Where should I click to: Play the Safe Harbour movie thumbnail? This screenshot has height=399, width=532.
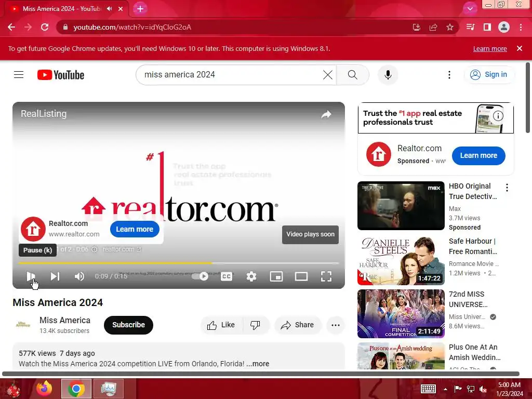pyautogui.click(x=401, y=261)
